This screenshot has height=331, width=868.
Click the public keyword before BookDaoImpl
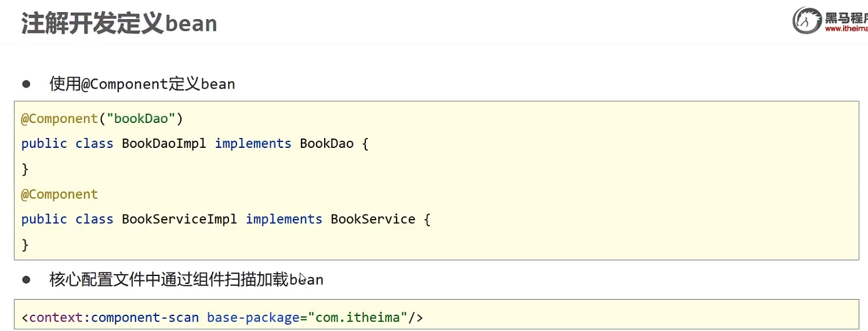(x=44, y=144)
